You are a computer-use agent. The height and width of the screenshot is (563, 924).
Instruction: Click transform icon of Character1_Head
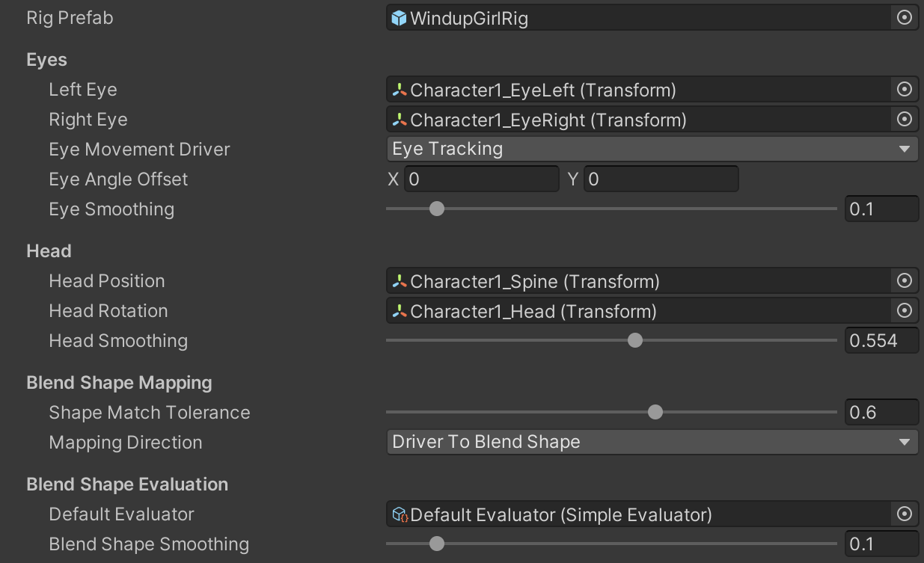tap(400, 311)
